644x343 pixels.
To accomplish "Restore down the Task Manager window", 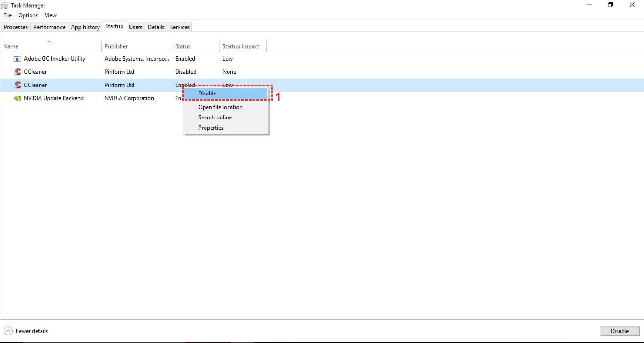I will tap(610, 5).
